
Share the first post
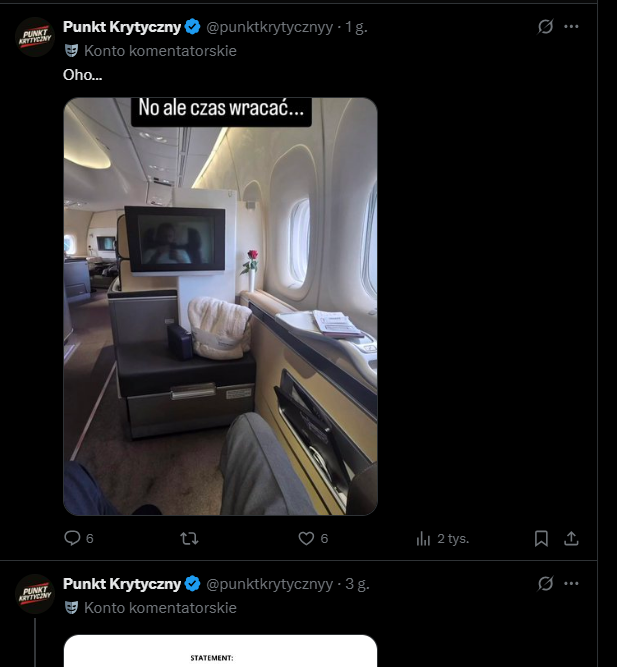[x=571, y=538]
